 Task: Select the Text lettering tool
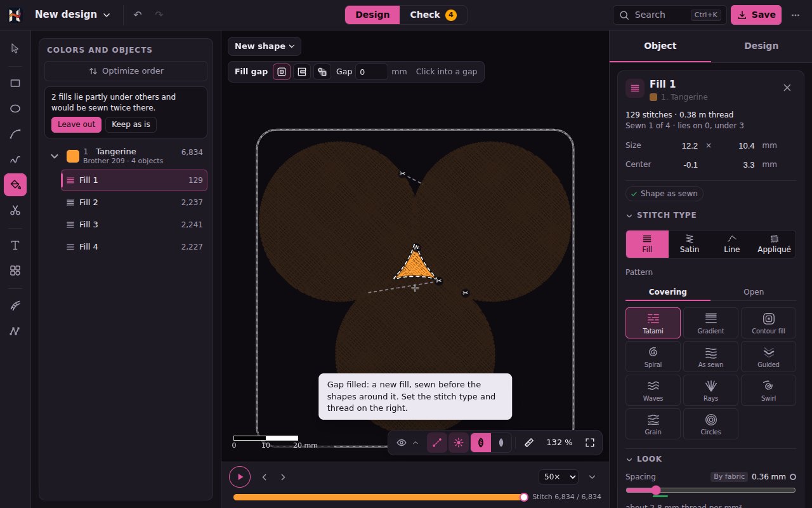[x=15, y=245]
